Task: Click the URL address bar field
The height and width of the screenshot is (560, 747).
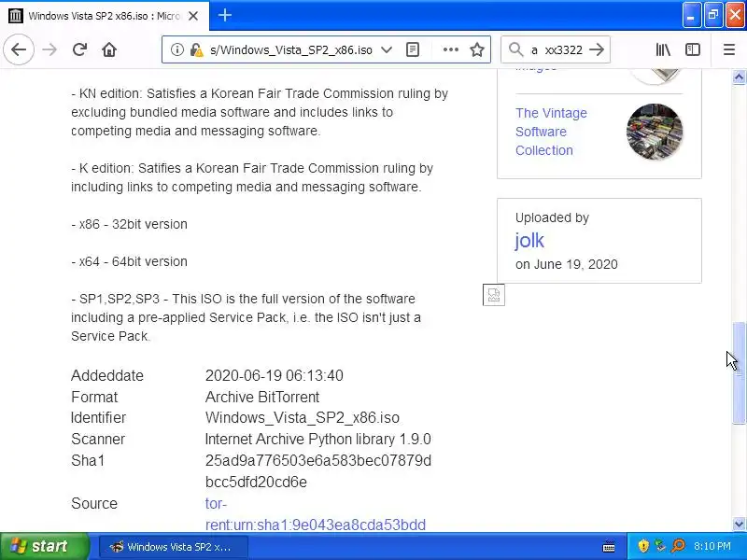Action: (x=291, y=49)
